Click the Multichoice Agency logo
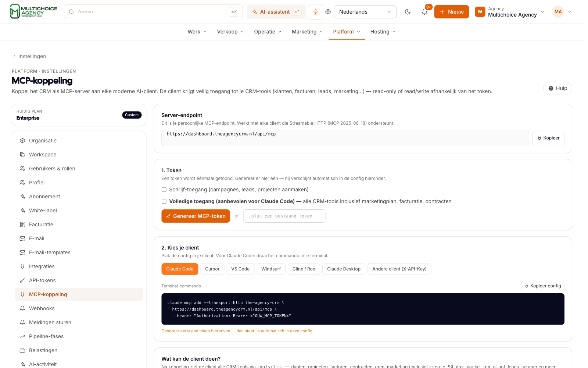 pos(33,11)
